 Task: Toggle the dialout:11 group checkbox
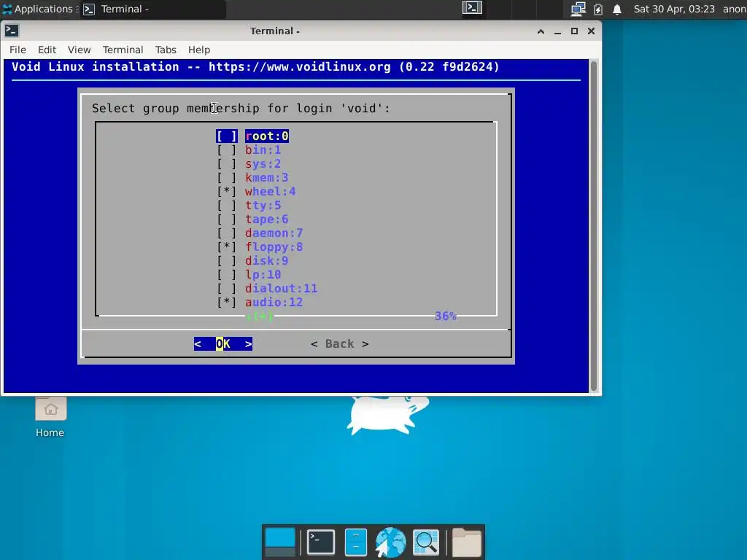coord(227,288)
